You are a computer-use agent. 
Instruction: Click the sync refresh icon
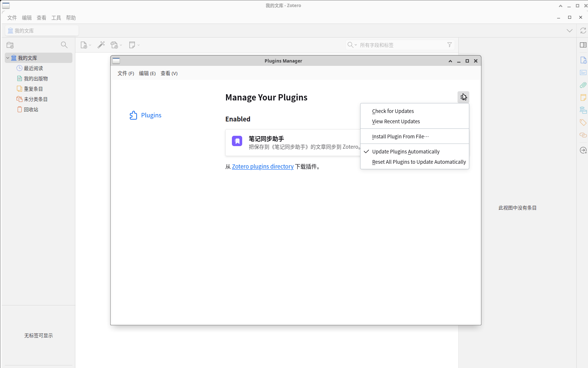pos(583,31)
